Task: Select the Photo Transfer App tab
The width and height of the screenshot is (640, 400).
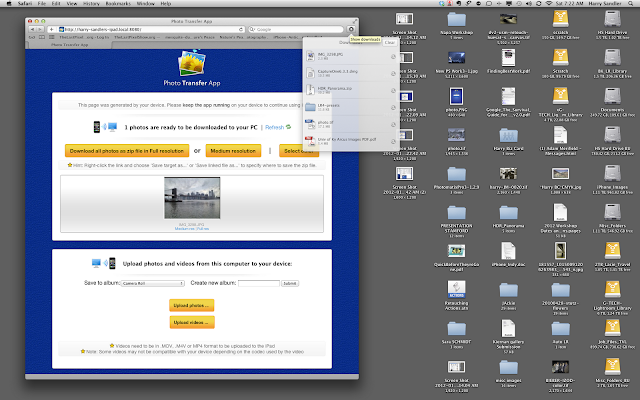Action: click(x=70, y=45)
